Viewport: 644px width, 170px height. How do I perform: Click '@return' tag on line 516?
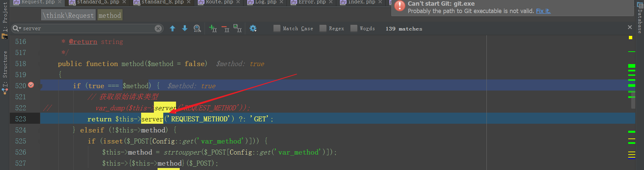83,42
